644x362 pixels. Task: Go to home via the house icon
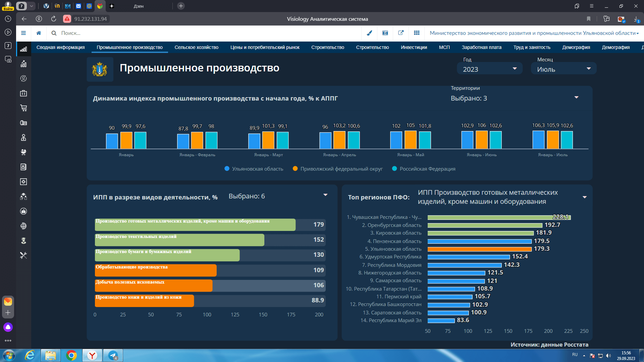tap(39, 33)
